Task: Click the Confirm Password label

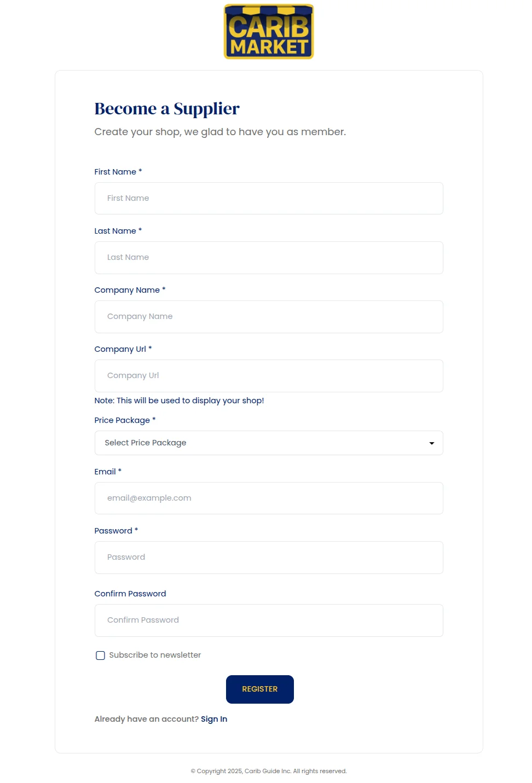Action: tap(130, 594)
